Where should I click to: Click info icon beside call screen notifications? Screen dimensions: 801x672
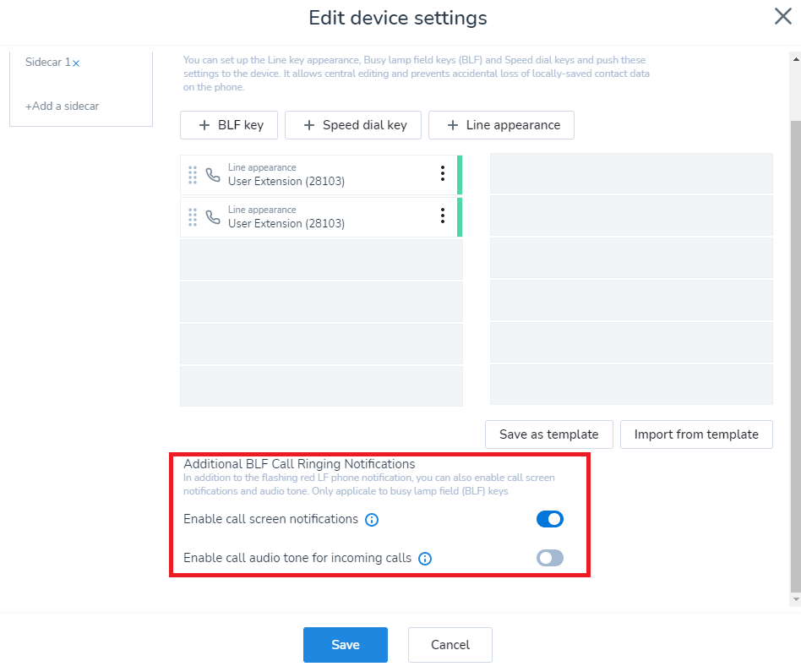pyautogui.click(x=372, y=520)
